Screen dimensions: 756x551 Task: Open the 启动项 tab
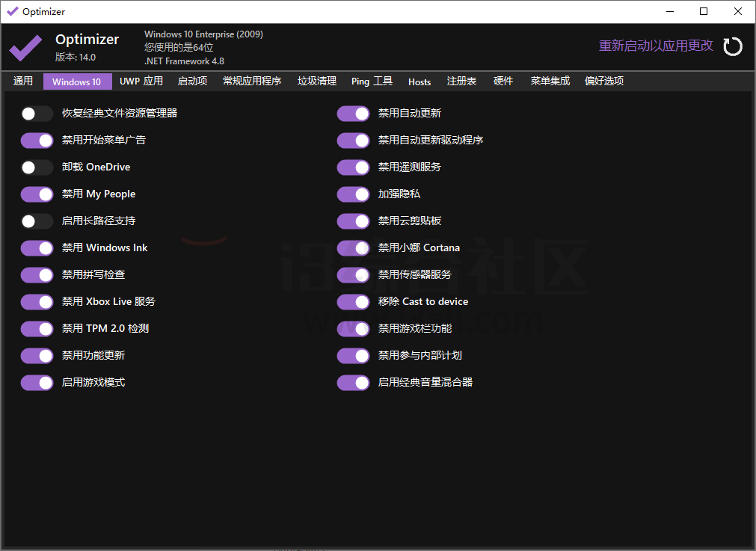click(x=192, y=81)
